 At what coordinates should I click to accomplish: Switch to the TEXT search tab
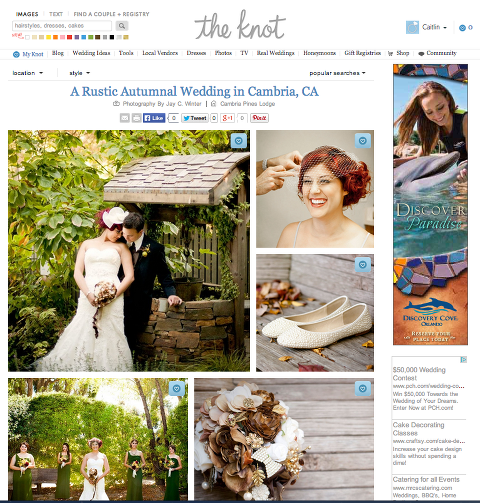tap(56, 14)
